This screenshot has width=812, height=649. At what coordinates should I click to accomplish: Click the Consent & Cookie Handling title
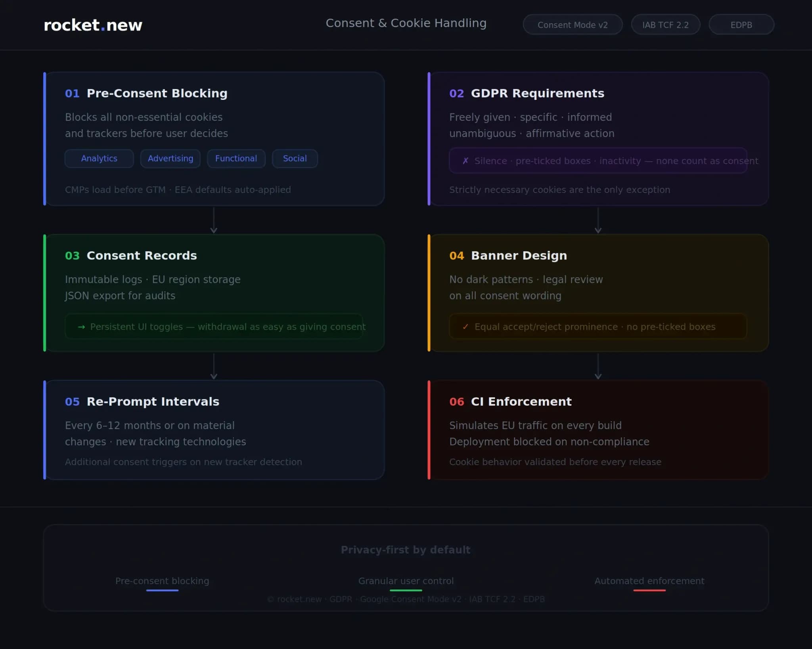click(x=406, y=23)
